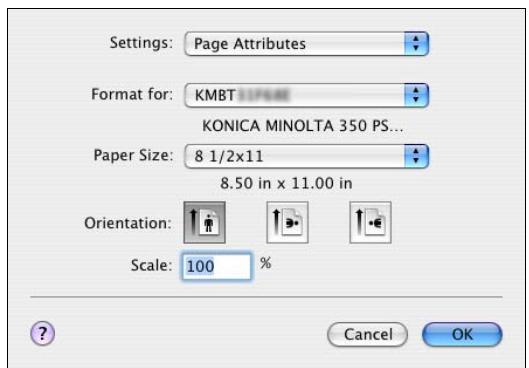Click the Paper Size label
Screen dimensions: 529x368
click(133, 155)
